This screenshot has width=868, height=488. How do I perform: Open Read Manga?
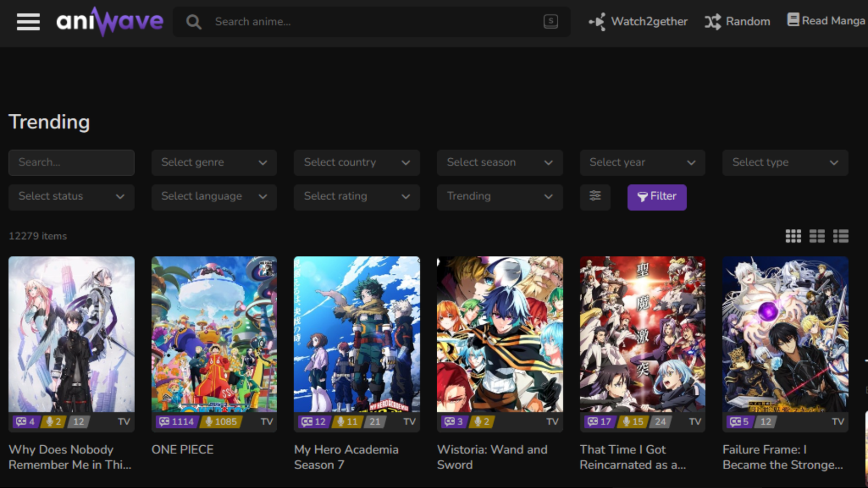(x=826, y=21)
